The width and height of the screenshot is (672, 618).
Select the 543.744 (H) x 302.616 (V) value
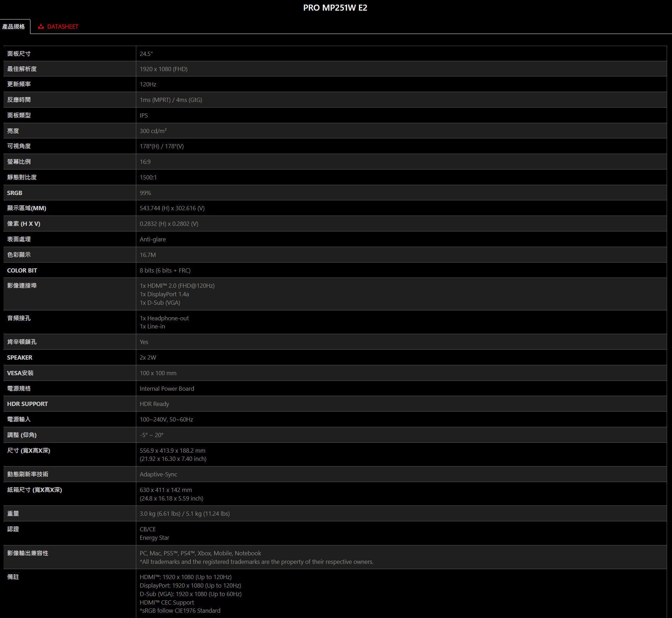172,208
